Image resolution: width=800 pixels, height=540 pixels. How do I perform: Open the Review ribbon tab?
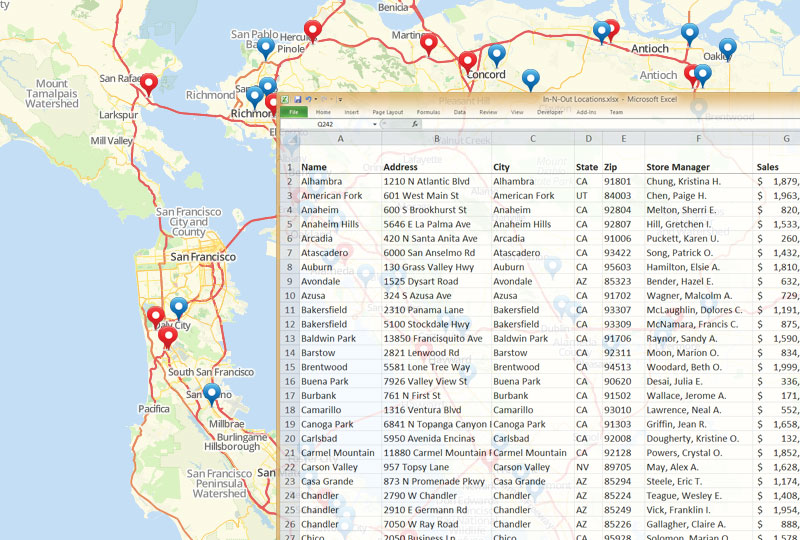point(488,112)
